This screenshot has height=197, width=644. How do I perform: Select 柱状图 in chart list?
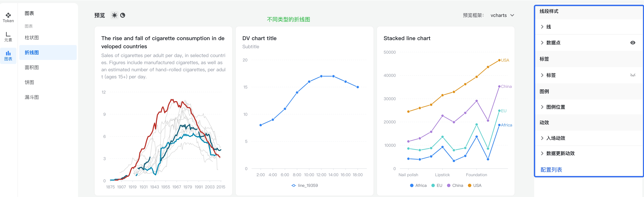tap(32, 38)
